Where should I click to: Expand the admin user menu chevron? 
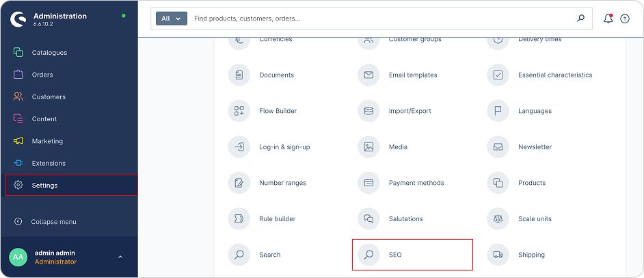120,257
